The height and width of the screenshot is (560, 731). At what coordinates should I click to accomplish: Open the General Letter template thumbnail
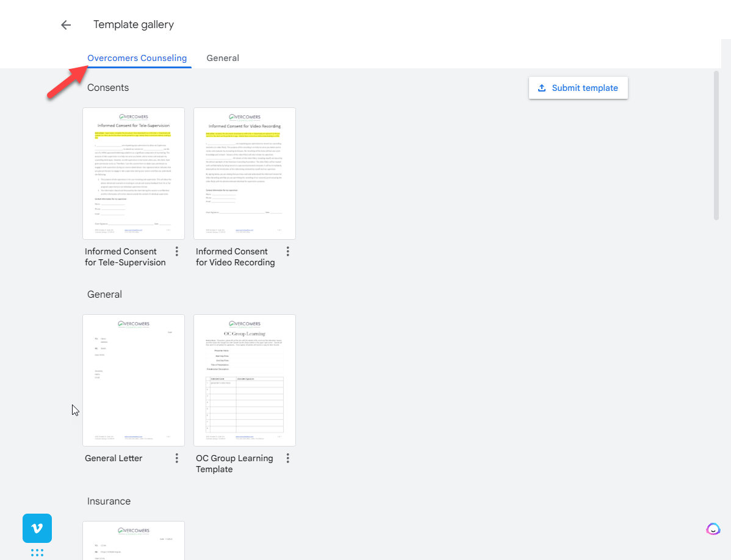tap(134, 380)
